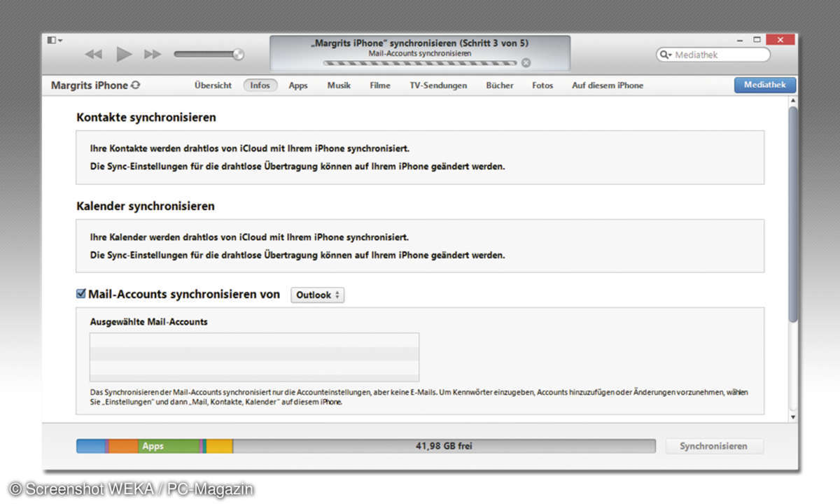This screenshot has width=840, height=504.
Task: Open the search magnifier dropdown
Action: pos(665,55)
